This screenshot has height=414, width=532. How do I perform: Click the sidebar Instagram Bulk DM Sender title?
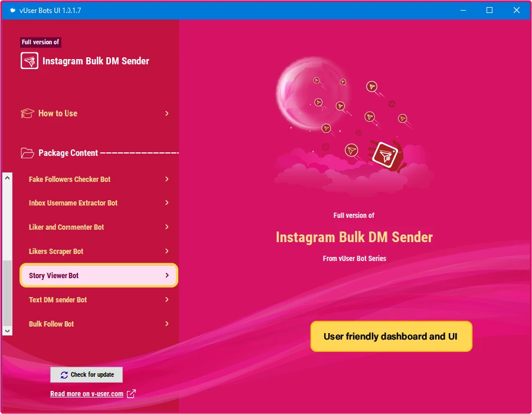coord(96,61)
